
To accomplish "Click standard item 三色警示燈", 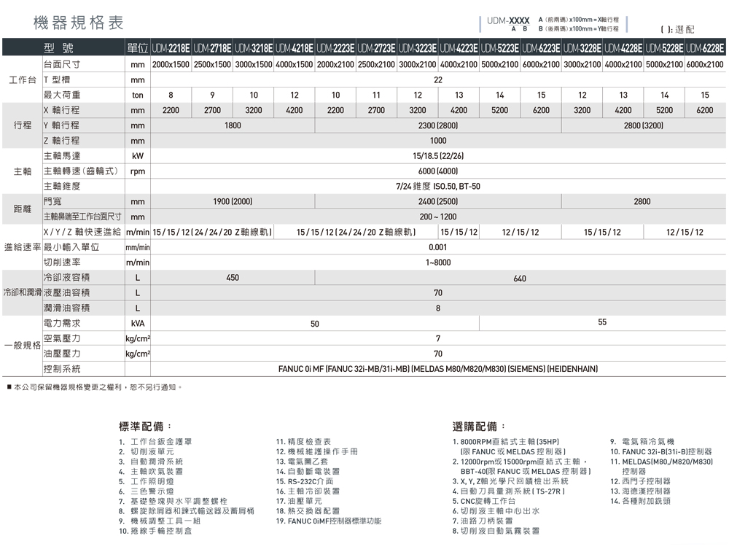I will pyautogui.click(x=152, y=491).
